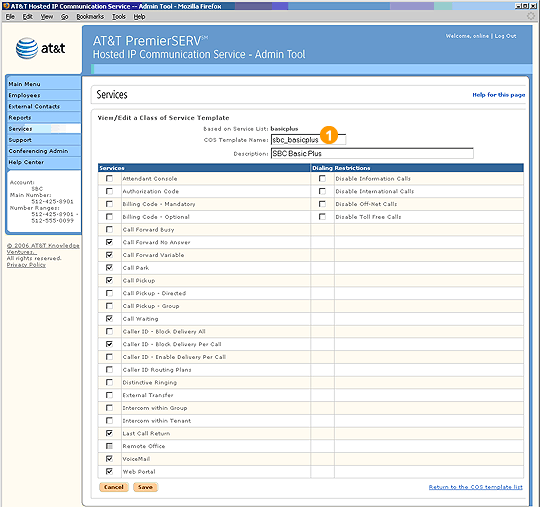The height and width of the screenshot is (507, 540).
Task: Enable Call Forward Busy checkbox
Action: (110, 229)
